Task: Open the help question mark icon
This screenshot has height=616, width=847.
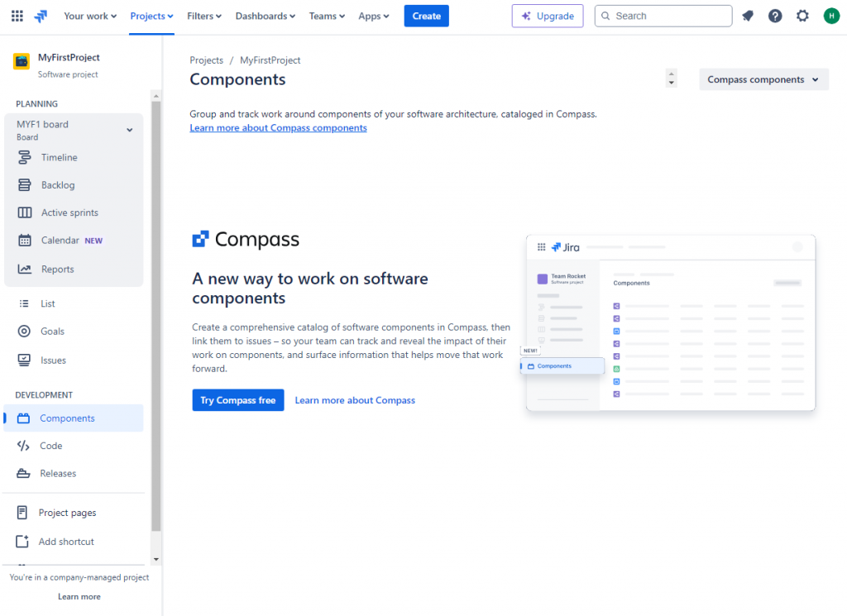Action: coord(775,17)
